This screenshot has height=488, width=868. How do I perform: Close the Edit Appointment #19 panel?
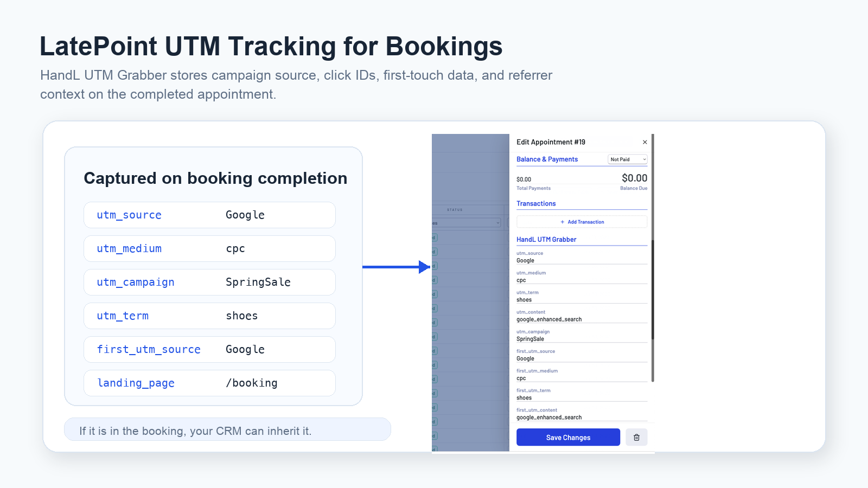point(644,142)
